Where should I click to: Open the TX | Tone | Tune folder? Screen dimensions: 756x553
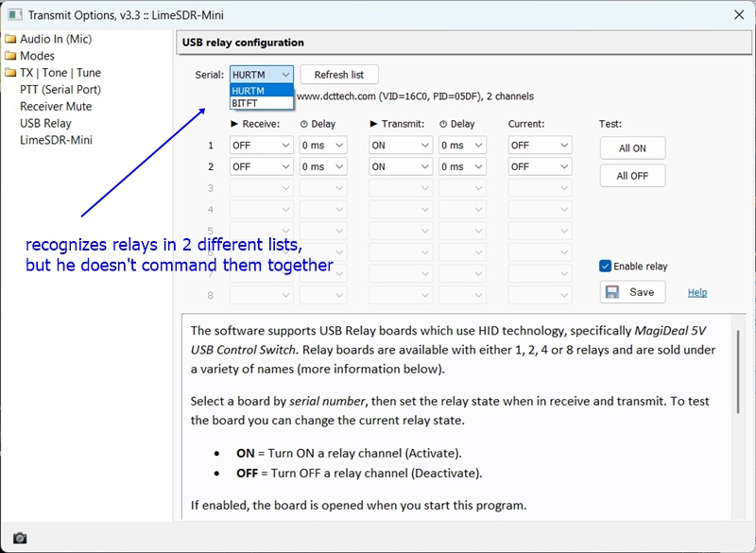[60, 73]
